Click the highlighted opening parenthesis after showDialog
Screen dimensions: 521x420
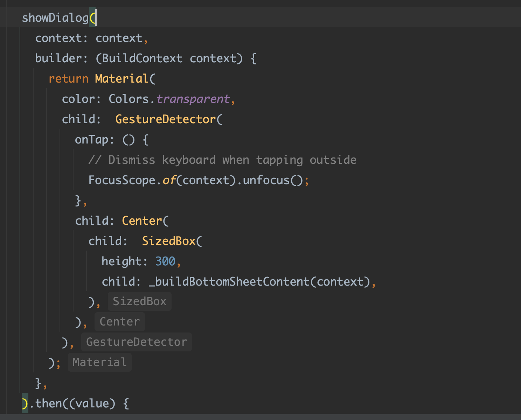[92, 18]
